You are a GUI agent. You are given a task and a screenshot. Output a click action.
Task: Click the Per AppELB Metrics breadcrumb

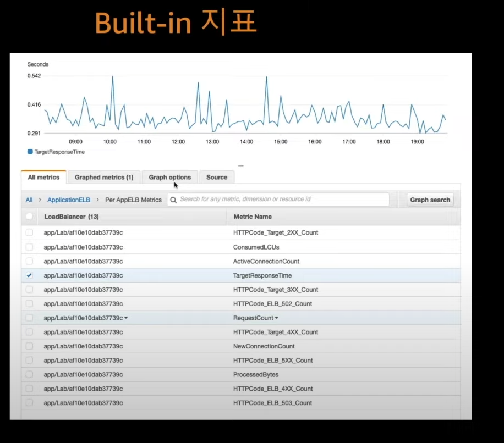point(133,200)
